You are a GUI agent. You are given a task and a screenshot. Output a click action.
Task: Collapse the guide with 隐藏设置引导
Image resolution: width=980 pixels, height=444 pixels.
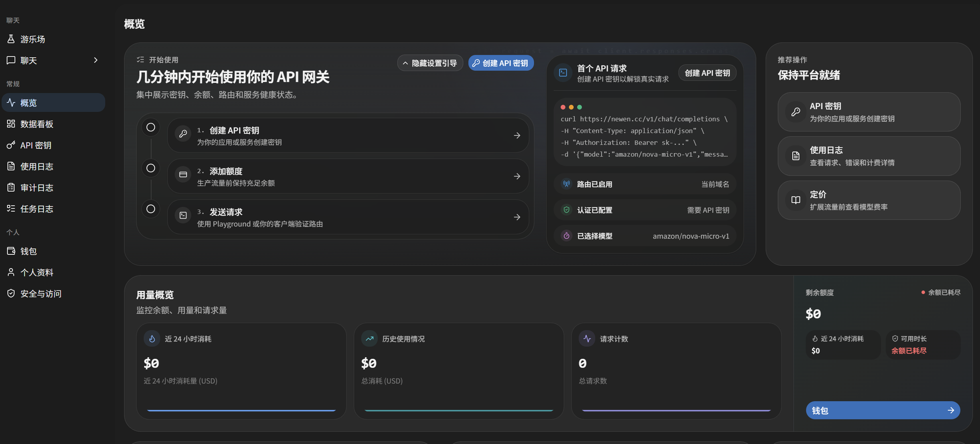coord(430,63)
